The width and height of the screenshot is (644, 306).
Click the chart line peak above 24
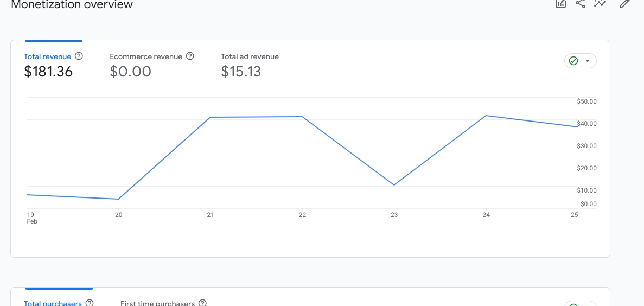point(486,116)
